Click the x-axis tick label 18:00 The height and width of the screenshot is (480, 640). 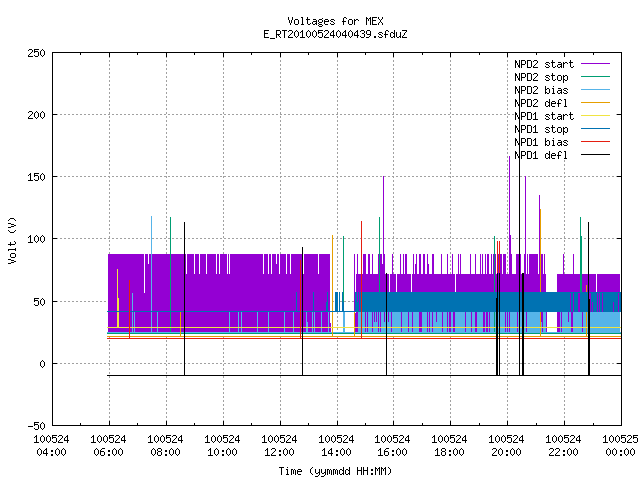[x=449, y=452]
